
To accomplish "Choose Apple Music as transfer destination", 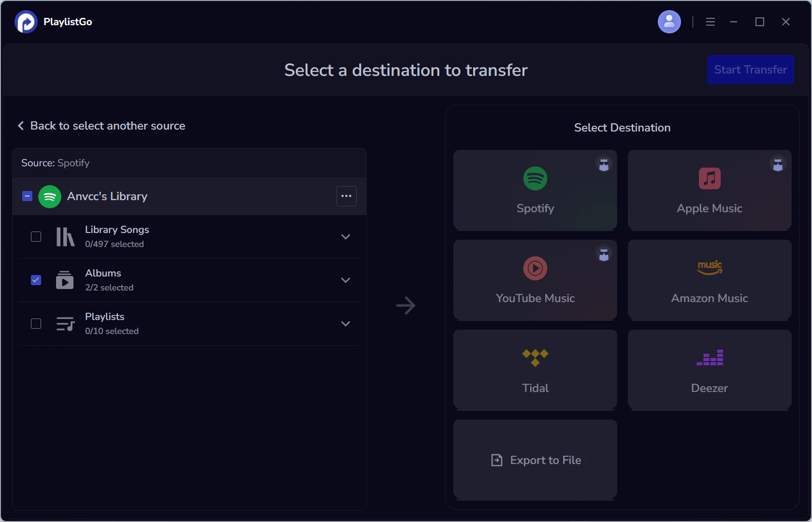I will pos(709,190).
